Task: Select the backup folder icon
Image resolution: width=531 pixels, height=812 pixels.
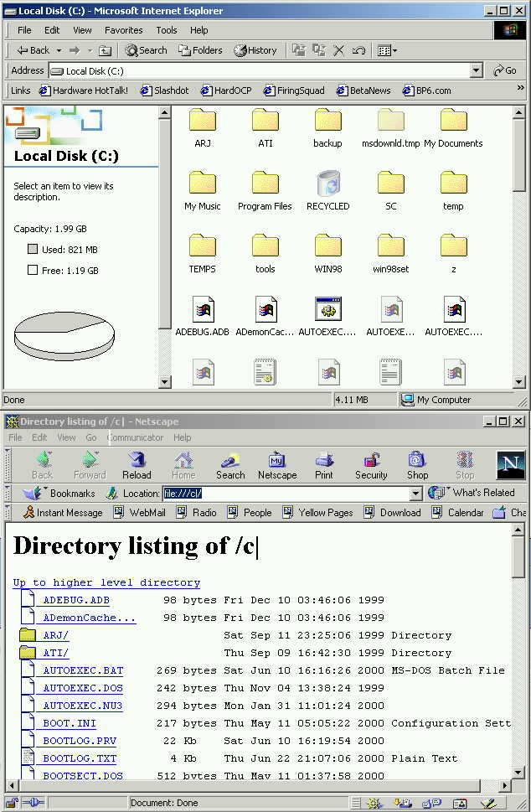Action: (x=328, y=120)
